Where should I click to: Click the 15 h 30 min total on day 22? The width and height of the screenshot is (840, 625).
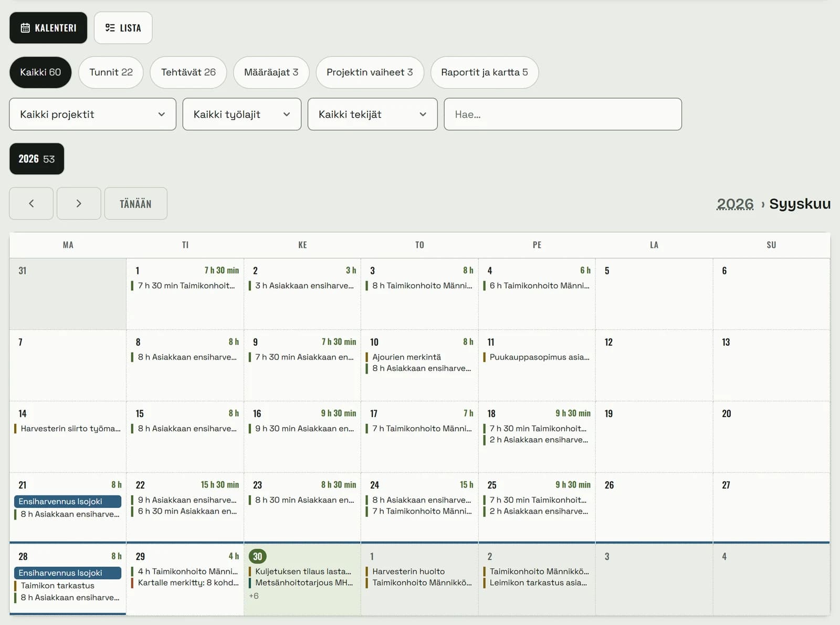point(219,485)
